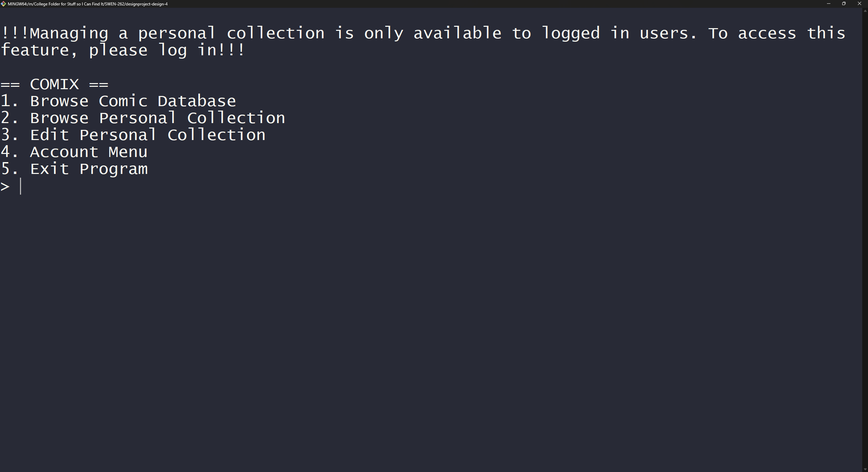
Task: Click the scrollbar up arrow
Action: [x=865, y=11]
